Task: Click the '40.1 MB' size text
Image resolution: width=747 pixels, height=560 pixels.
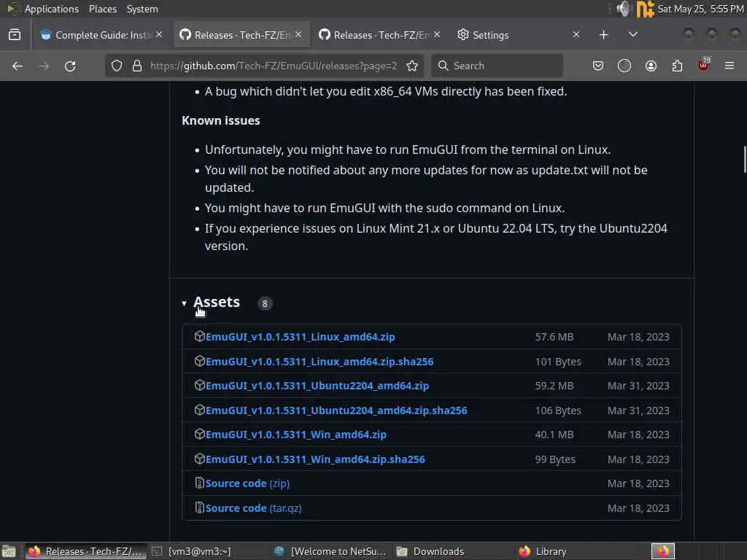Action: [554, 435]
